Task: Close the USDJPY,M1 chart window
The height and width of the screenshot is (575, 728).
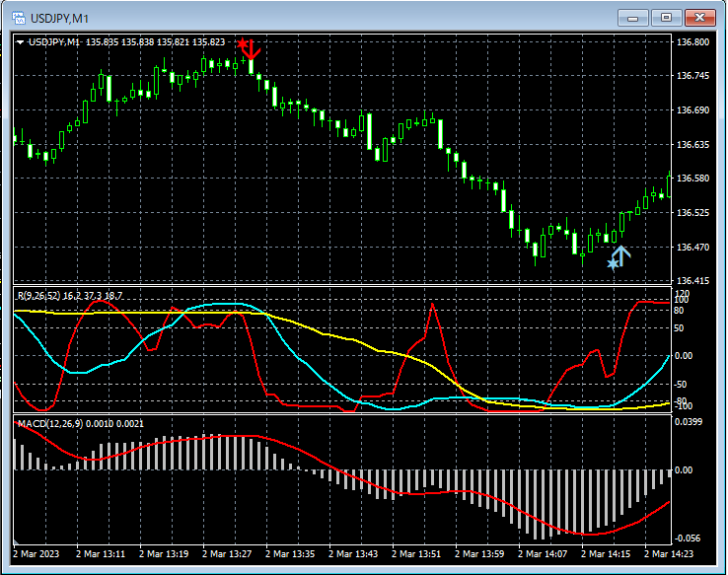Action: coord(699,18)
